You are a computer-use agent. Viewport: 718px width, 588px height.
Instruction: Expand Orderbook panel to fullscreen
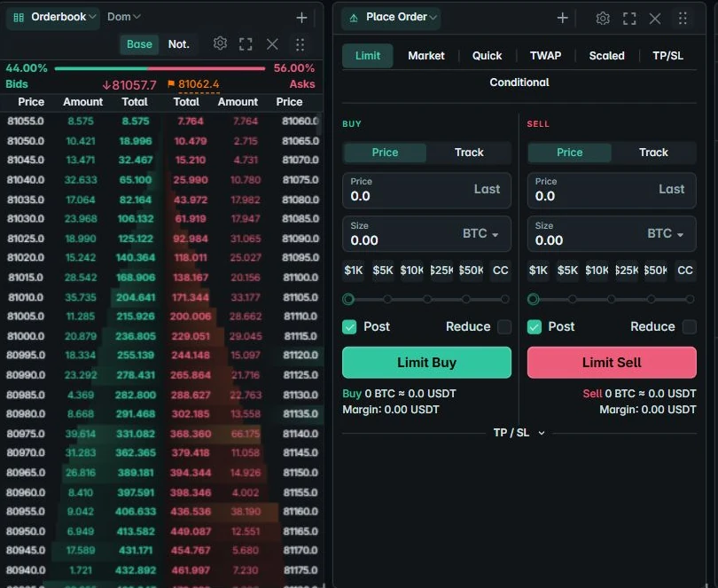click(x=246, y=44)
